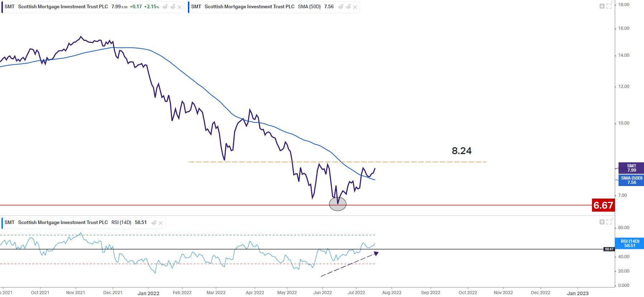Remove the SMA (50D) indicator
Image resolution: width=644 pixels, height=297 pixels.
click(x=355, y=7)
